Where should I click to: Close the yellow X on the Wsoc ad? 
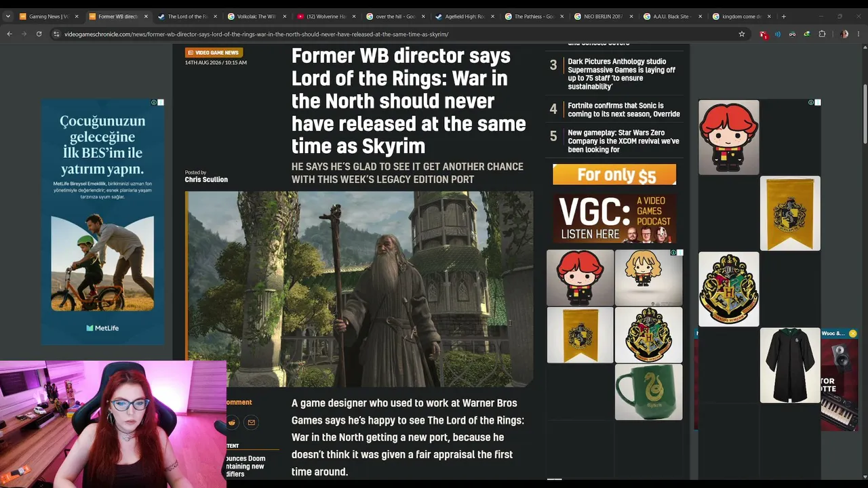pos(852,333)
